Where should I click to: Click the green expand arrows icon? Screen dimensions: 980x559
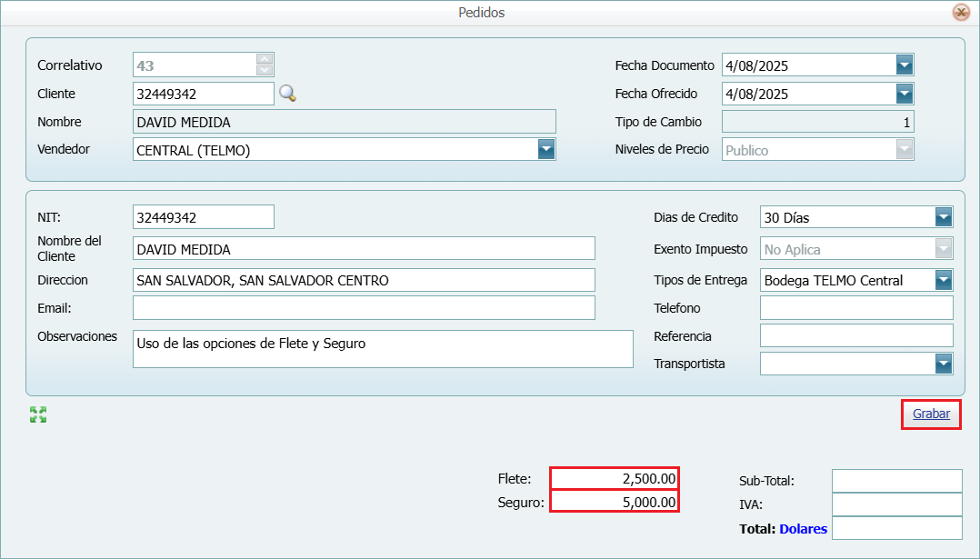tap(38, 414)
